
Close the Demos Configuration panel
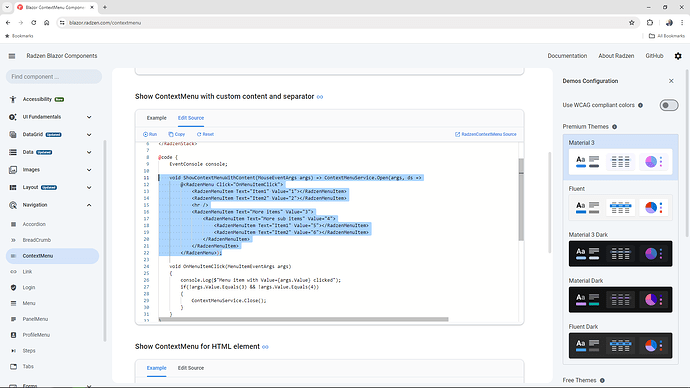pos(671,81)
